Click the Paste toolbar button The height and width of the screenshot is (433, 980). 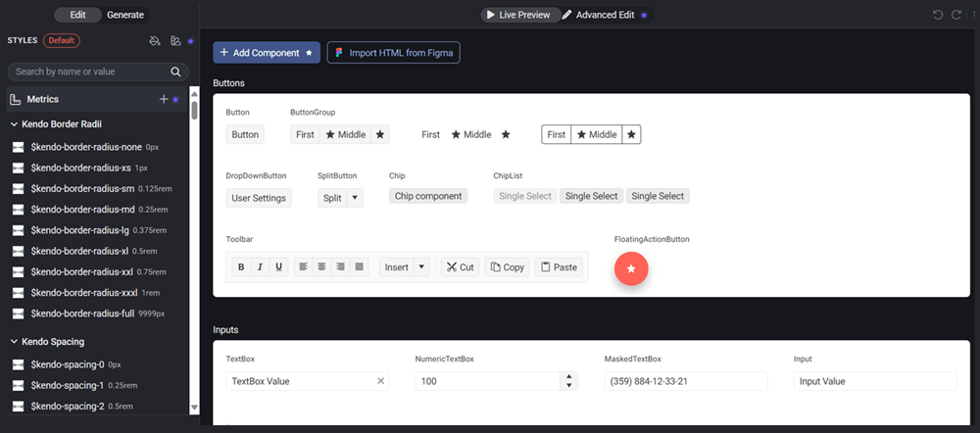pos(559,267)
